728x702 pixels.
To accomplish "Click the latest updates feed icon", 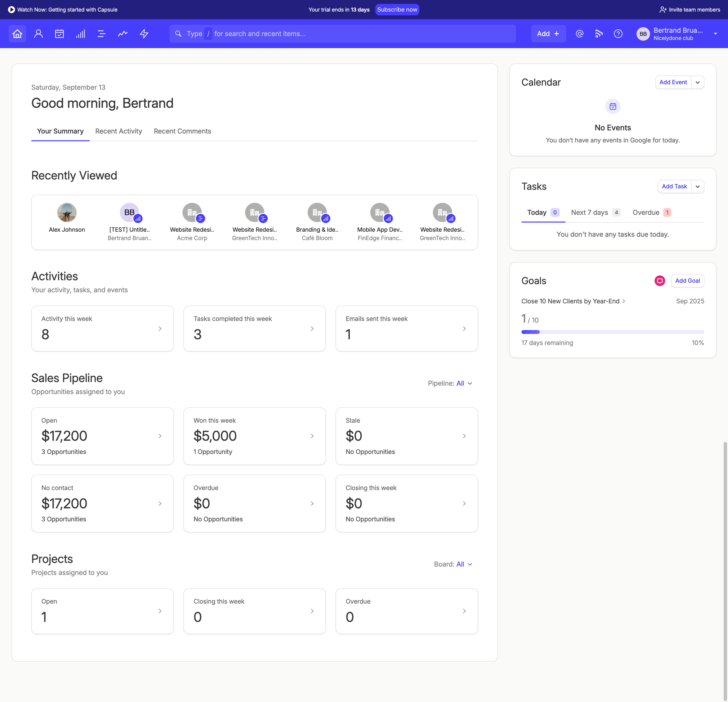I will (x=599, y=34).
